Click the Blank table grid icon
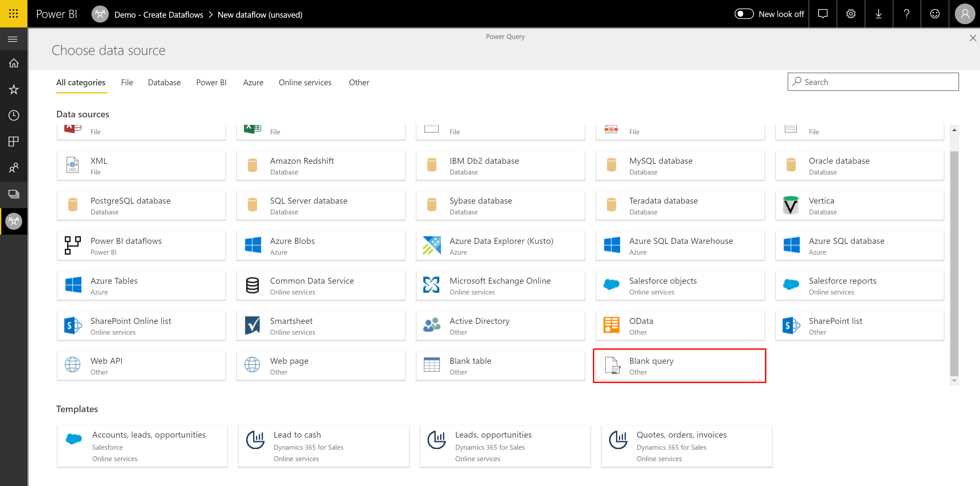Image resolution: width=980 pixels, height=486 pixels. coord(432,365)
